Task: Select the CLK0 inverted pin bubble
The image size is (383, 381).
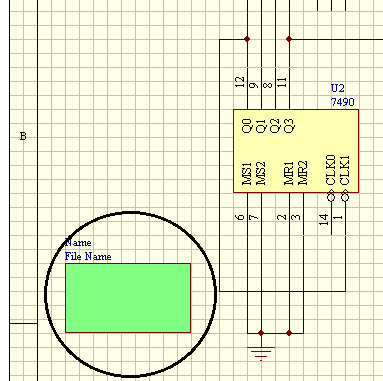Action: tap(331, 196)
